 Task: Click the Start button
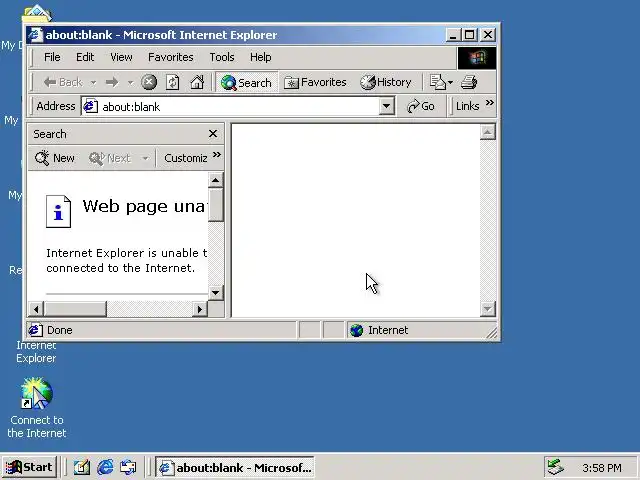click(29, 467)
